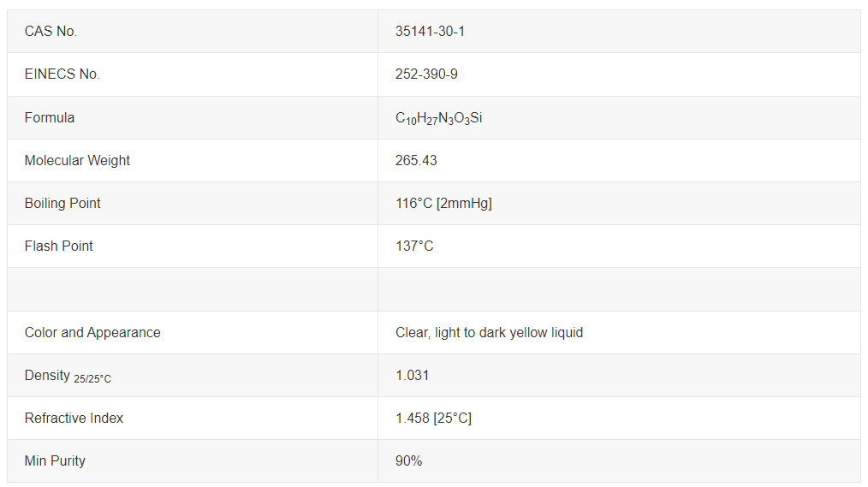Select the 90% purity value
The height and width of the screenshot is (487, 868).
pos(408,461)
